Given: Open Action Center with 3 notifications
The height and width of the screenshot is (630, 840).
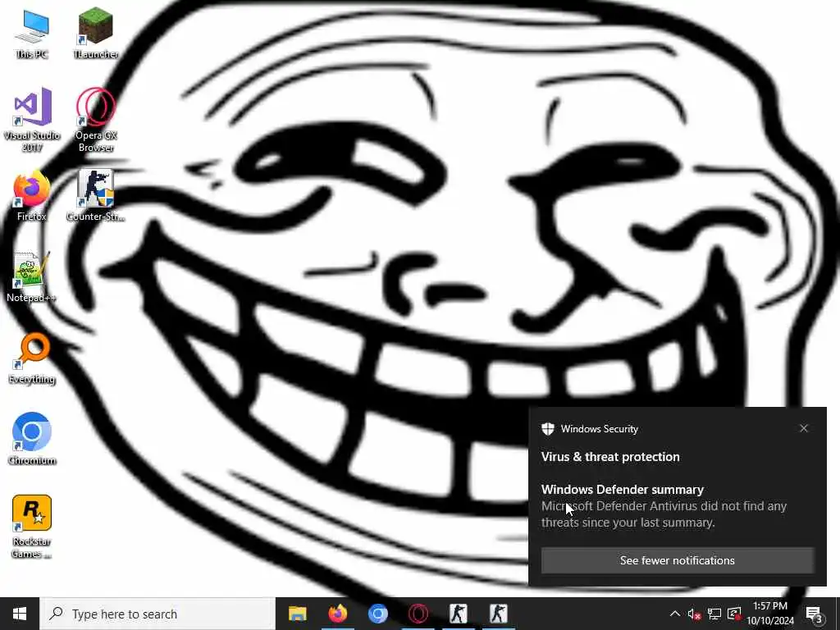Looking at the screenshot, I should [x=815, y=614].
